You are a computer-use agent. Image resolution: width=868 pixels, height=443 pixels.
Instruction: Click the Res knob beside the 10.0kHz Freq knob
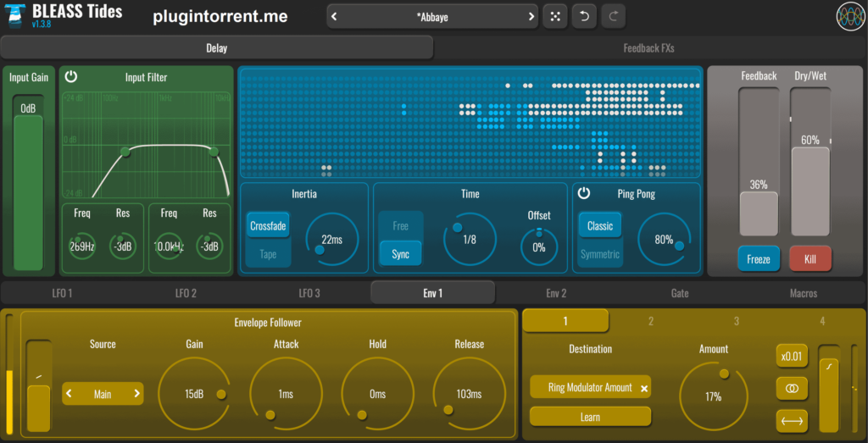209,246
